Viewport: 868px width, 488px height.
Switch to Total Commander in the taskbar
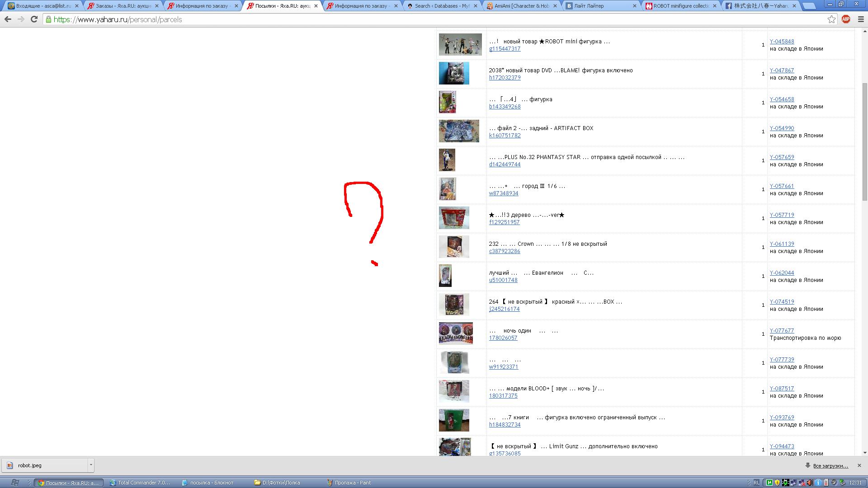pos(140,483)
